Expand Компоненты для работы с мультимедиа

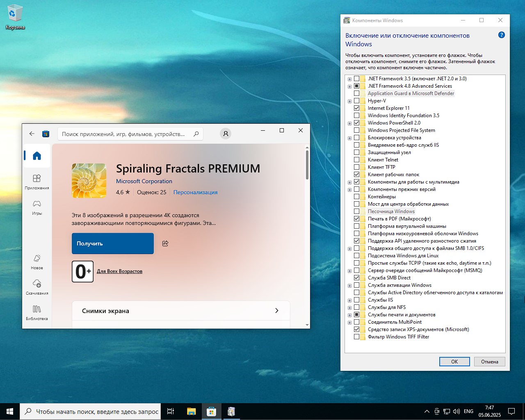(349, 182)
